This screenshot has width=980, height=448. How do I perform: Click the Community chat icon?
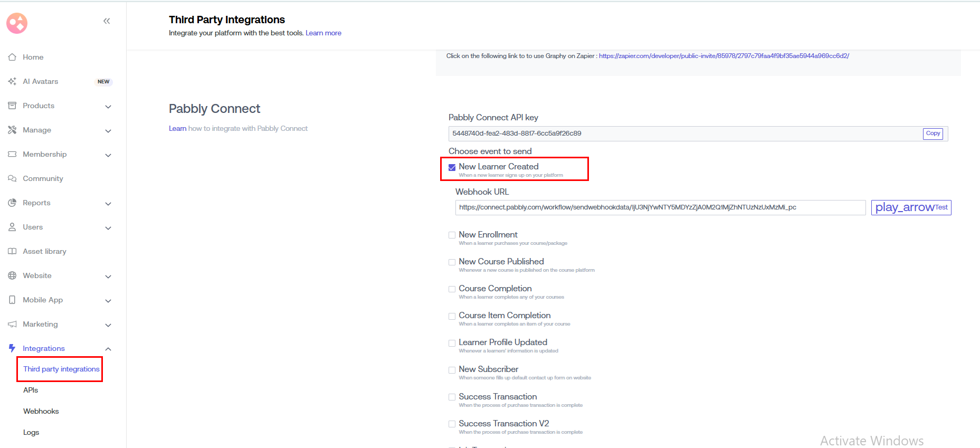pyautogui.click(x=12, y=178)
